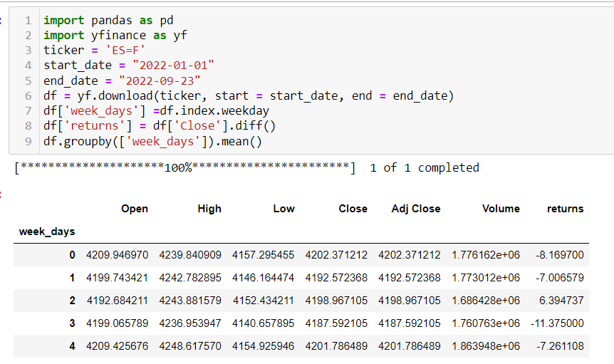Screen dimensions: 614x364
Task: Click Volume value 1.686428e+06
Action: [x=486, y=301]
